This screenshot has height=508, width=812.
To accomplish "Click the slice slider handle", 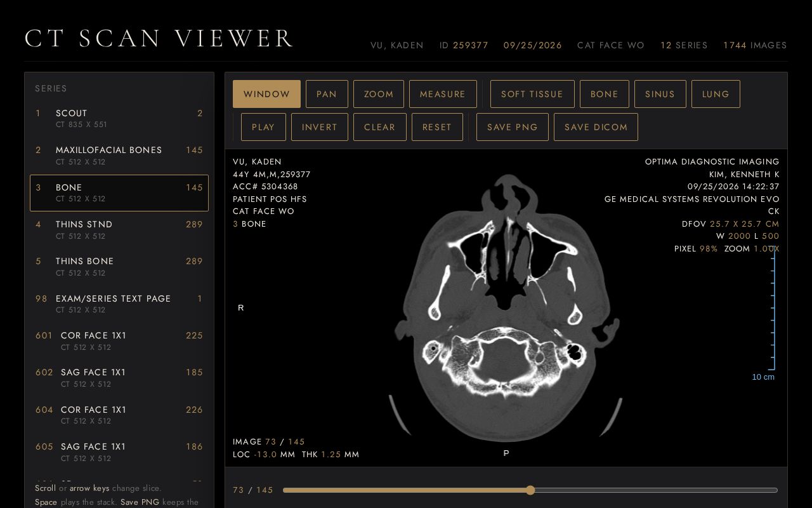I will tap(530, 490).
